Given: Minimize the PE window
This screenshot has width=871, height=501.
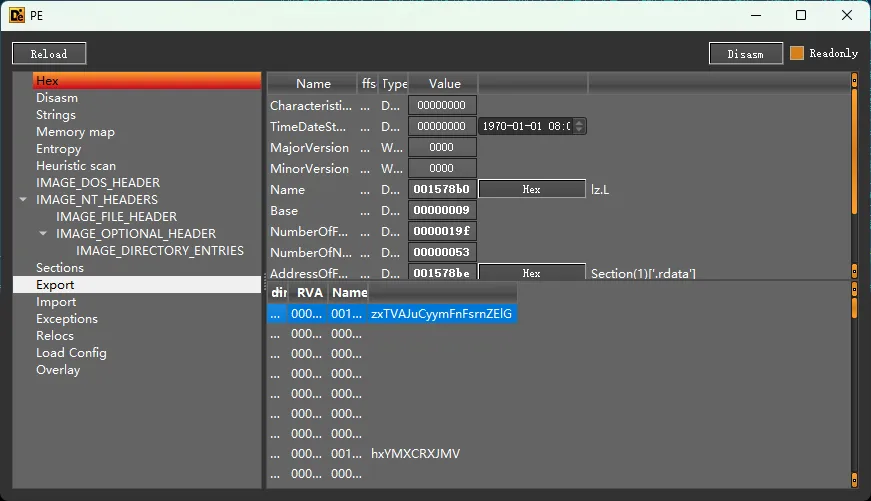Looking at the screenshot, I should [756, 15].
